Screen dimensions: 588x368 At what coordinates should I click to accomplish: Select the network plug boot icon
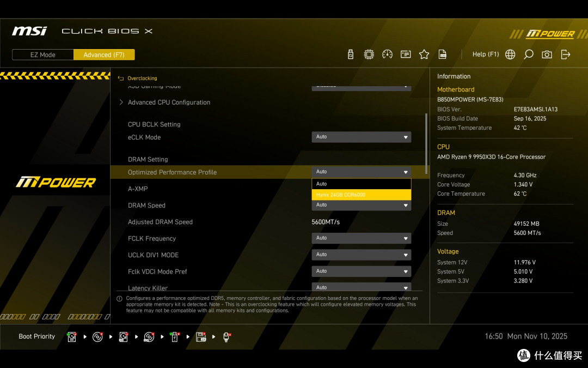[226, 337]
